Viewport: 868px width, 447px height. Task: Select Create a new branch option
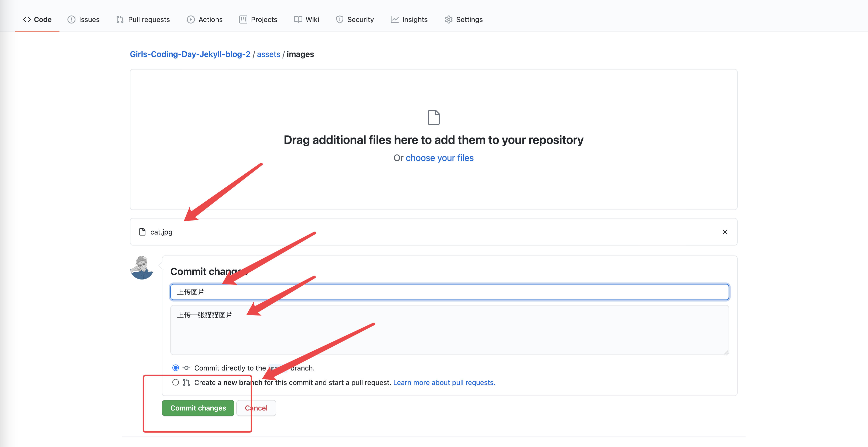[176, 382]
